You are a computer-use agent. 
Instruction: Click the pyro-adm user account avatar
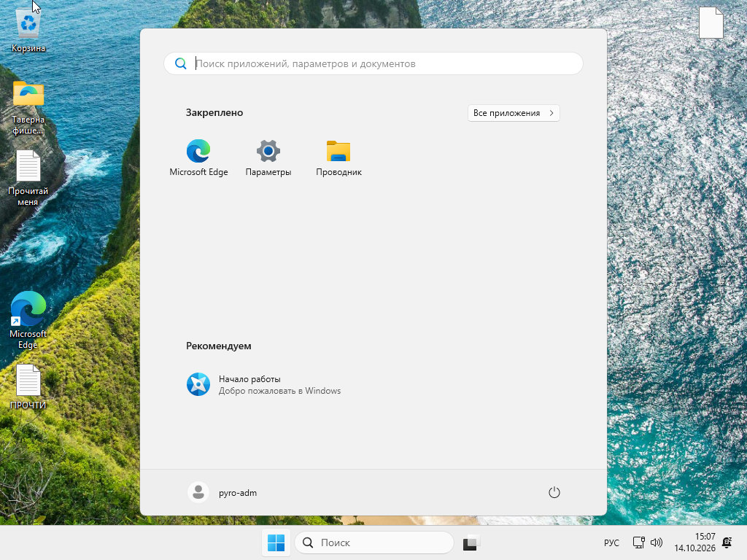(x=198, y=492)
